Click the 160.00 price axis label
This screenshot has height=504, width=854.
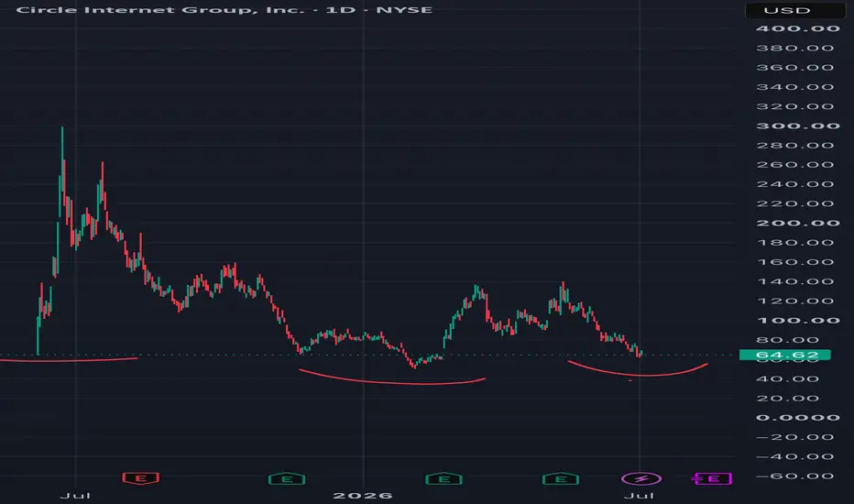coord(795,262)
